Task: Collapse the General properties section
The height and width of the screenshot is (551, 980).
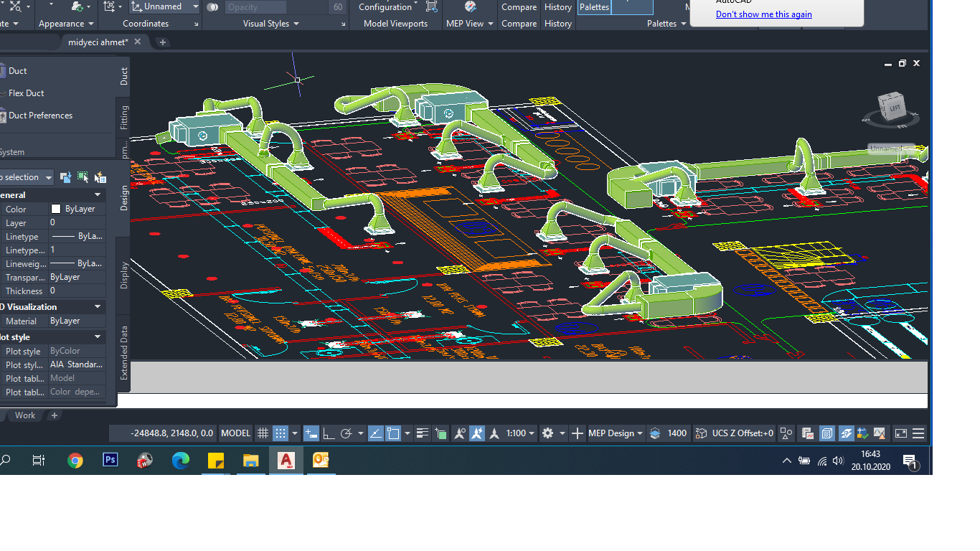Action: 98,195
